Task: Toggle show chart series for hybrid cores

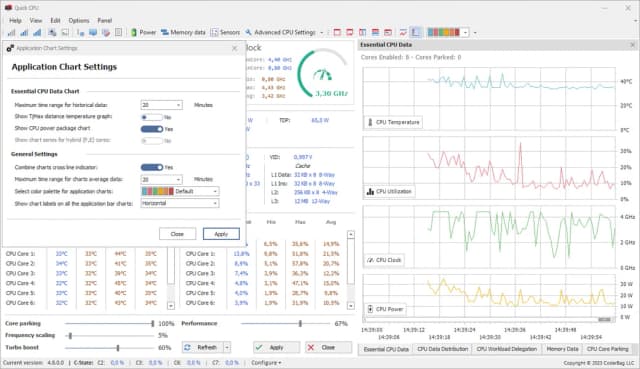Action: coord(151,141)
